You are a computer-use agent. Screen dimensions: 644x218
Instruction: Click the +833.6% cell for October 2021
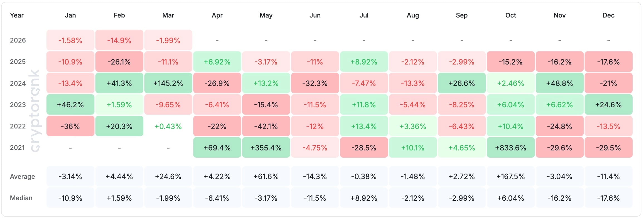[x=510, y=148]
